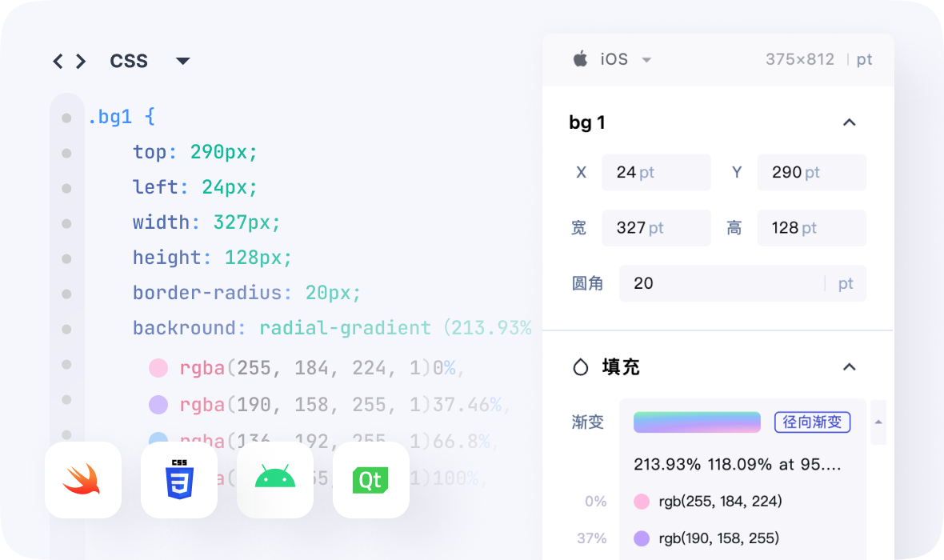Select the CSS3 shield icon
Viewport: 944px width, 560px height.
point(179,480)
